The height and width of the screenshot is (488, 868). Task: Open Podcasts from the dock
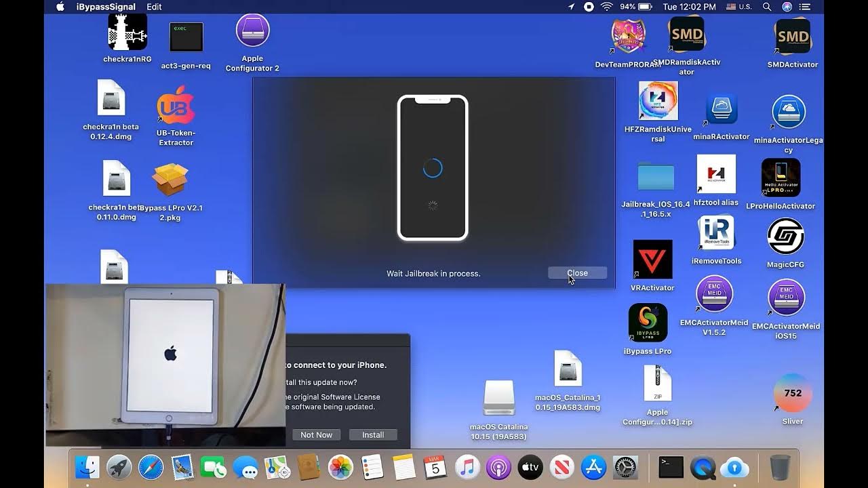[498, 468]
